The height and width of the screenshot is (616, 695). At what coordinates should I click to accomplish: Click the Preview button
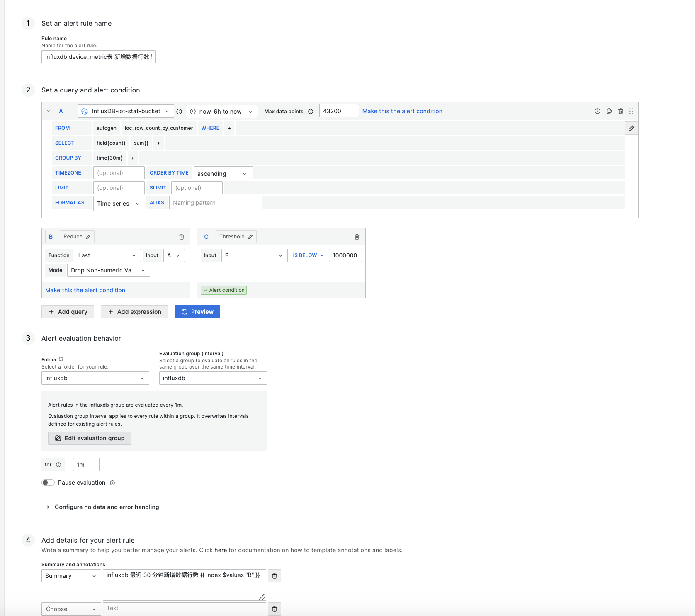click(197, 312)
